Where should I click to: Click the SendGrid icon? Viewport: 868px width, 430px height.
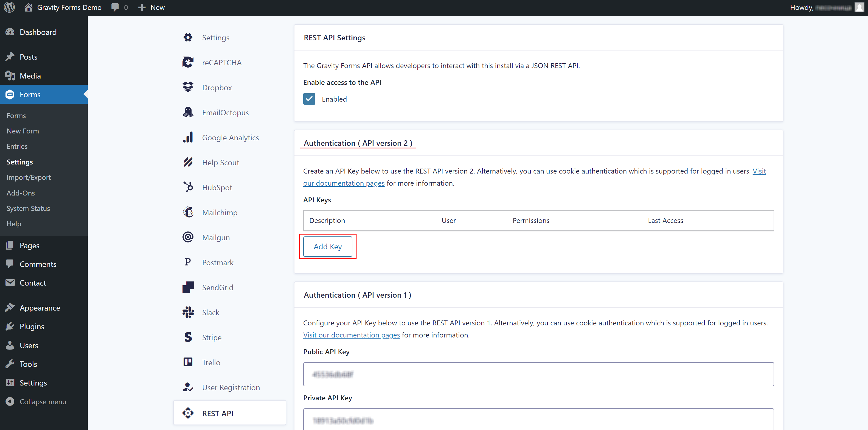pos(188,287)
